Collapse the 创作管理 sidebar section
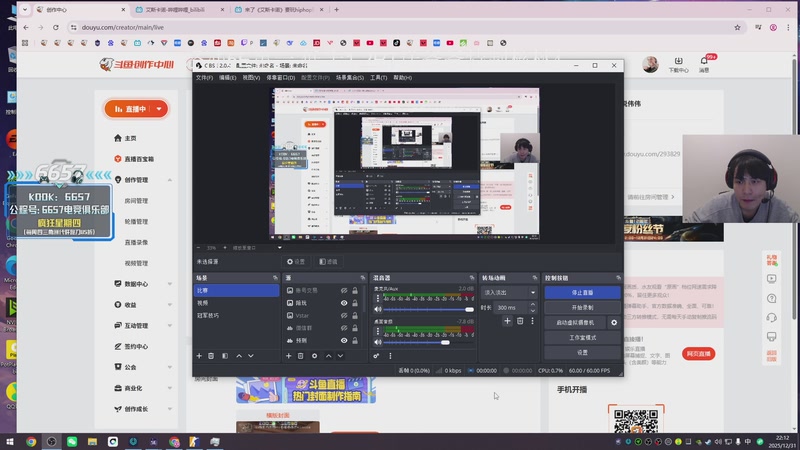The image size is (800, 450). pyautogui.click(x=170, y=180)
